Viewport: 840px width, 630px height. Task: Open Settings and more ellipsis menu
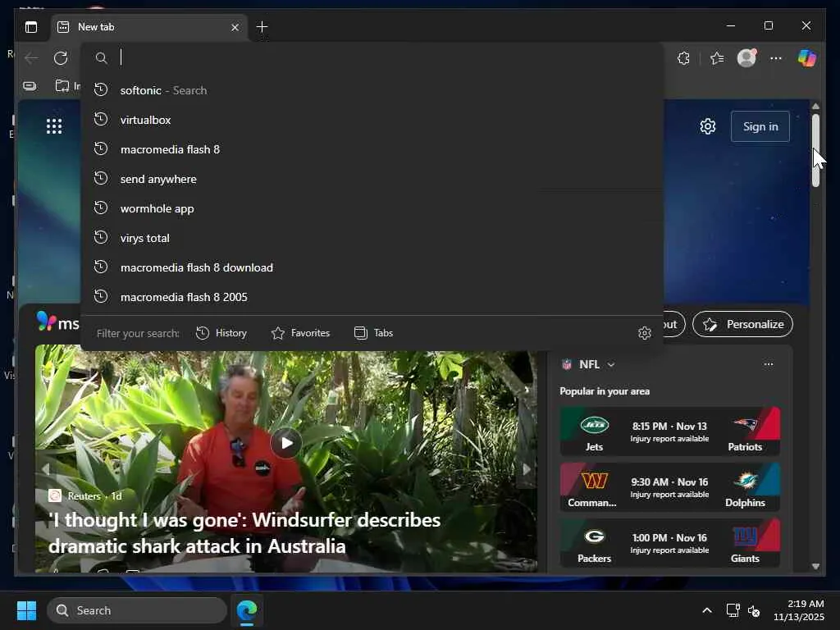[x=776, y=58]
